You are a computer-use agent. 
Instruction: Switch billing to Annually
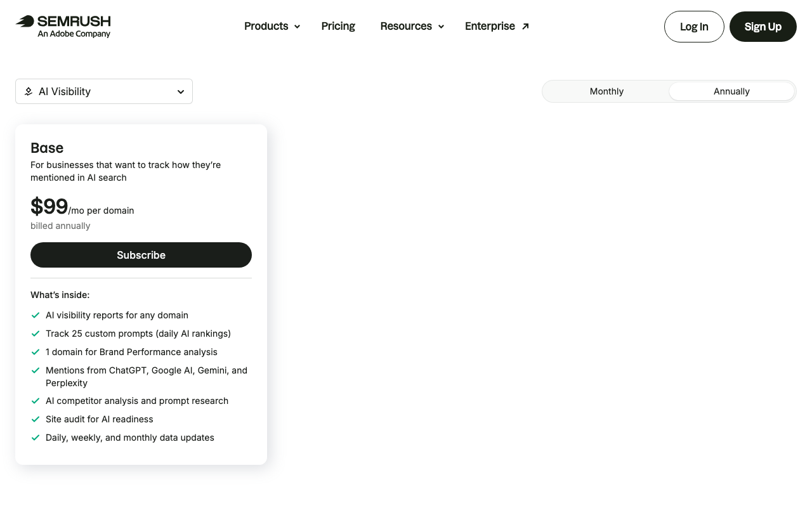pyautogui.click(x=731, y=91)
